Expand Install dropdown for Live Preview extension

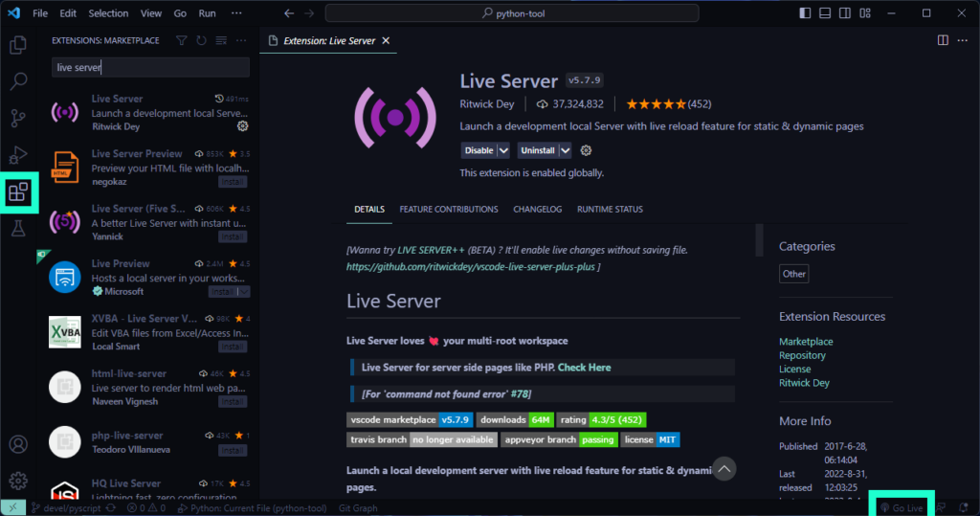point(243,291)
